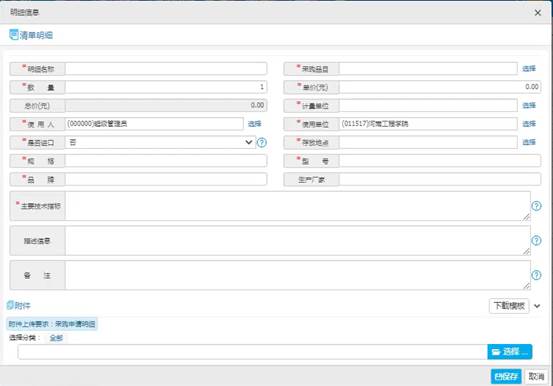Click 选择 link next to 使用人
Viewport: 553px width, 386px height.
click(x=255, y=124)
